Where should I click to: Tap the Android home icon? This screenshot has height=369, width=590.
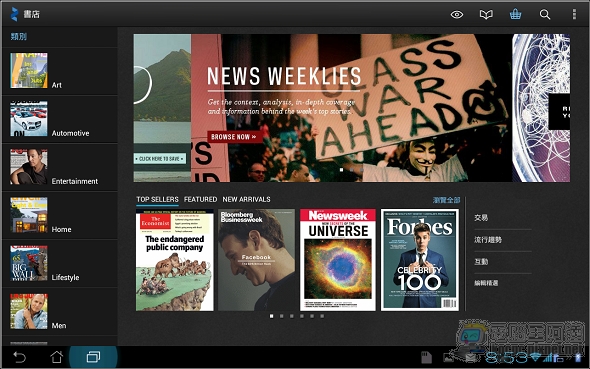coord(56,357)
